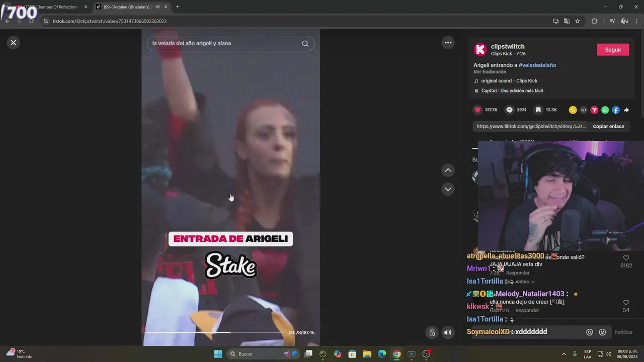Open the Chrome profile avatar
The image size is (644, 362).
624,21
